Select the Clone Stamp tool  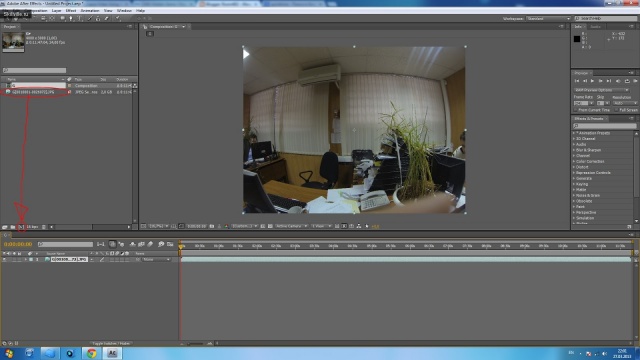tap(98, 18)
